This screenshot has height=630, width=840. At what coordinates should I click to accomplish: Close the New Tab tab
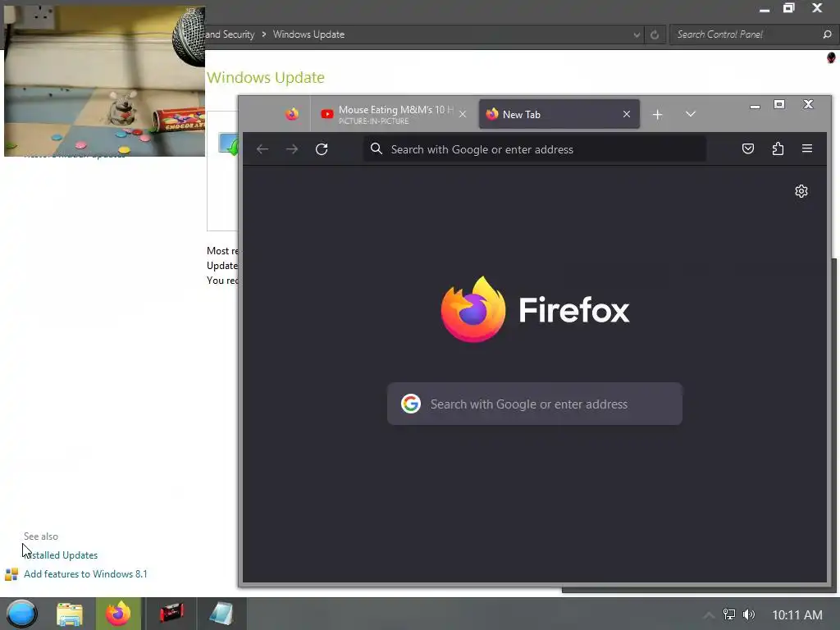(x=627, y=114)
